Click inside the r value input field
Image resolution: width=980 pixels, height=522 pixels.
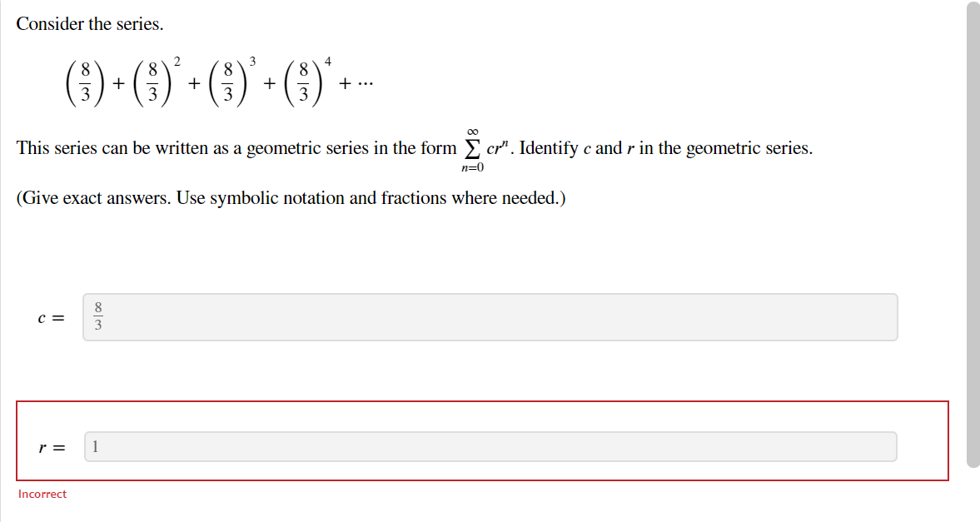[x=491, y=447]
